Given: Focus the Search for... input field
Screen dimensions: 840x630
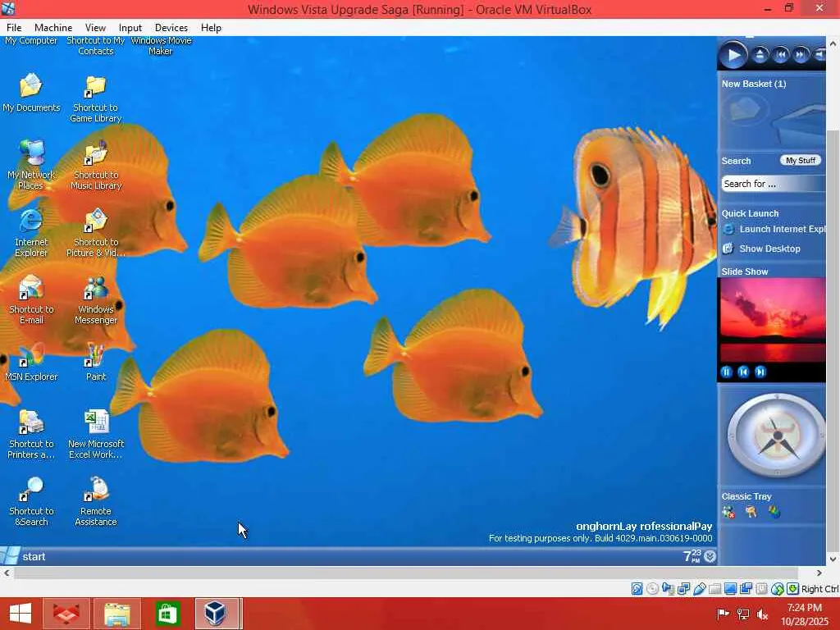Looking at the screenshot, I should [x=774, y=184].
